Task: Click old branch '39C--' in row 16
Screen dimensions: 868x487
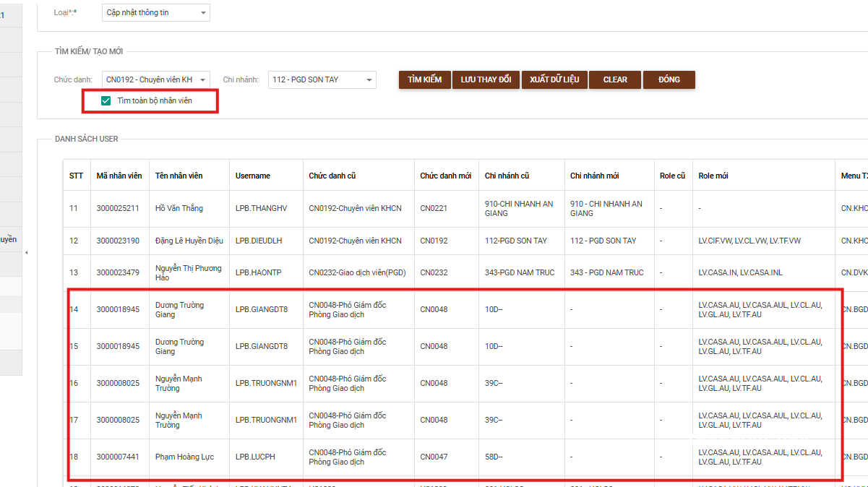Action: click(x=494, y=383)
